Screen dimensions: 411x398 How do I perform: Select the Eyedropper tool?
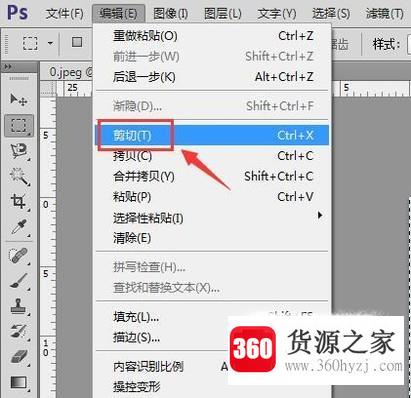18,227
